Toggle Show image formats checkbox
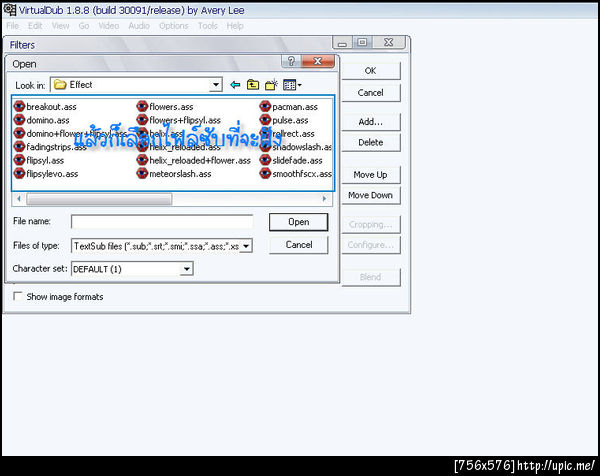The height and width of the screenshot is (476, 600). (x=18, y=296)
